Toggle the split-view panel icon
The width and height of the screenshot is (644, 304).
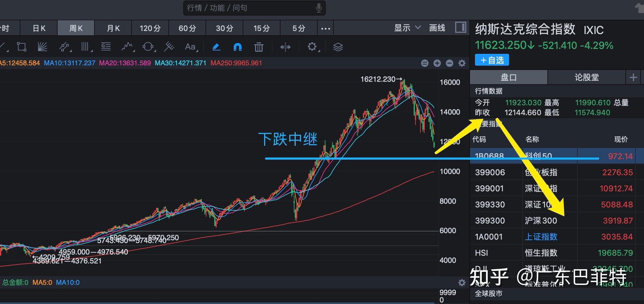[x=285, y=47]
